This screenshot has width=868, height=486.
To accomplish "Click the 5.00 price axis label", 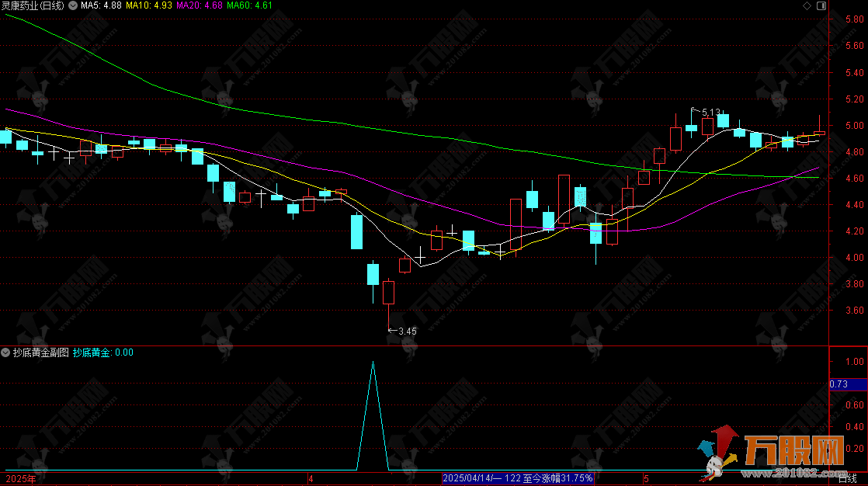I will pyautogui.click(x=854, y=126).
